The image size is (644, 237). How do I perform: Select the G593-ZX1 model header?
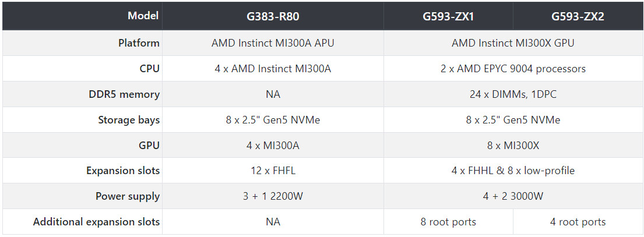[x=448, y=16]
